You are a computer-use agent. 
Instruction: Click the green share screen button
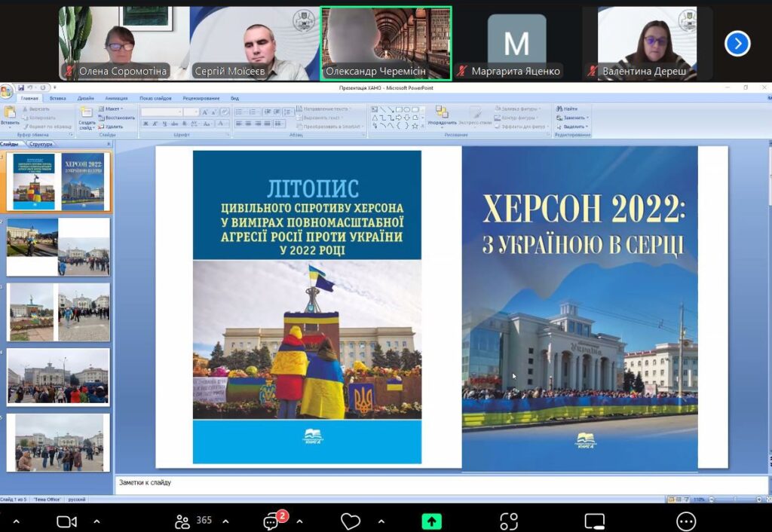click(432, 521)
